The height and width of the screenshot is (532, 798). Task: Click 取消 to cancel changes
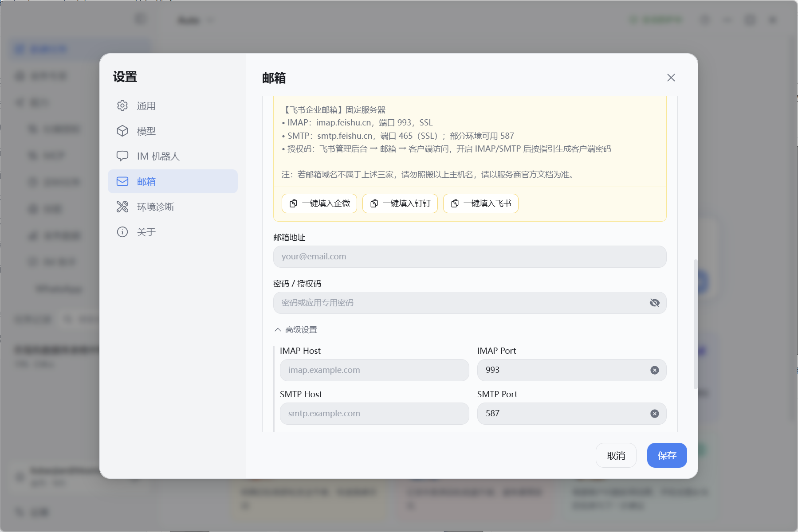[x=616, y=455]
